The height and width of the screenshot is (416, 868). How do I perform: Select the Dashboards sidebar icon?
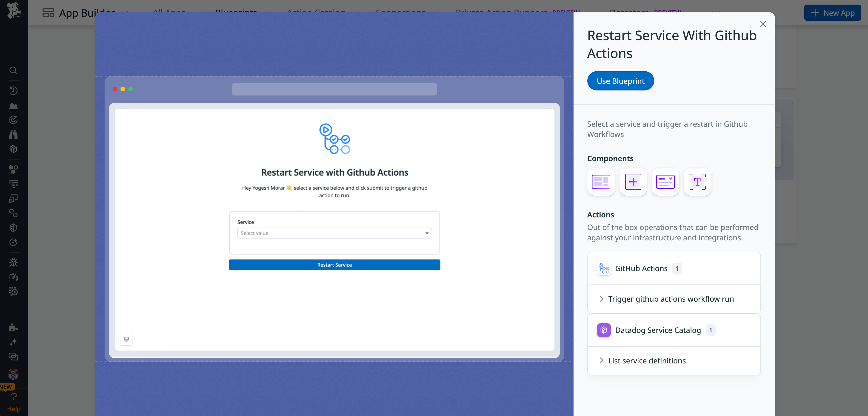pos(14,105)
